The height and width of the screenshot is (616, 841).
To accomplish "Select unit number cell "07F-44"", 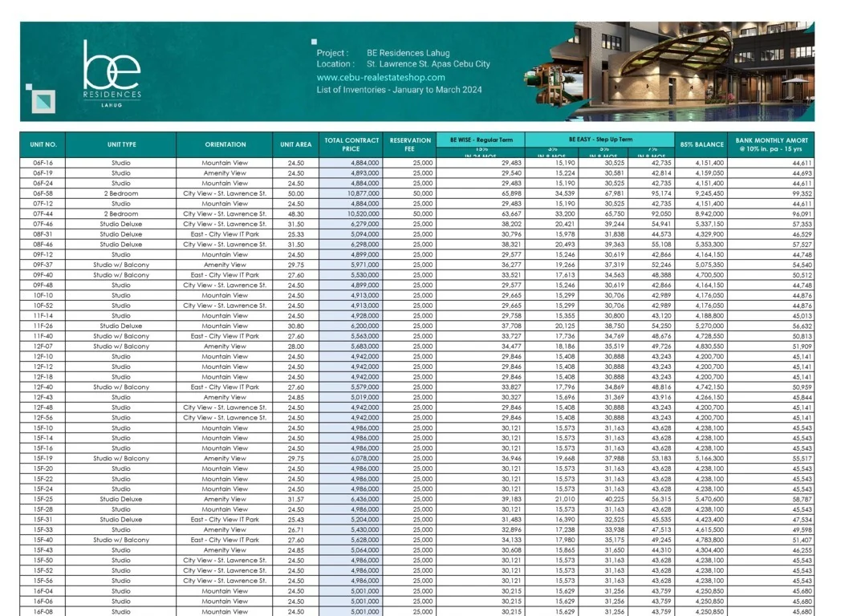I will [x=43, y=214].
